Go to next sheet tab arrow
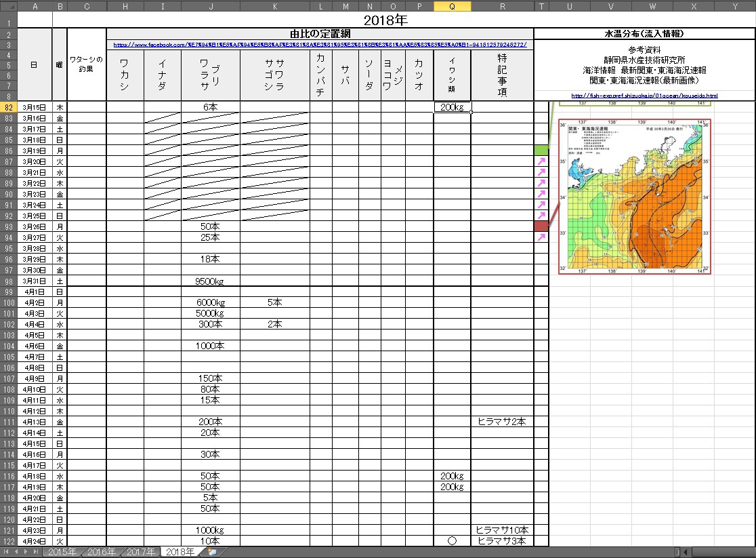 (26, 552)
